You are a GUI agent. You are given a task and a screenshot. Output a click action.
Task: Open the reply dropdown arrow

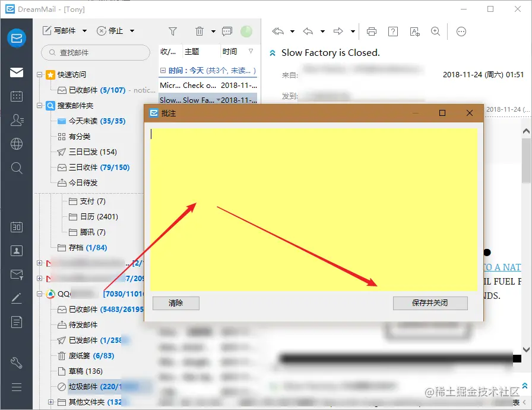coord(322,31)
